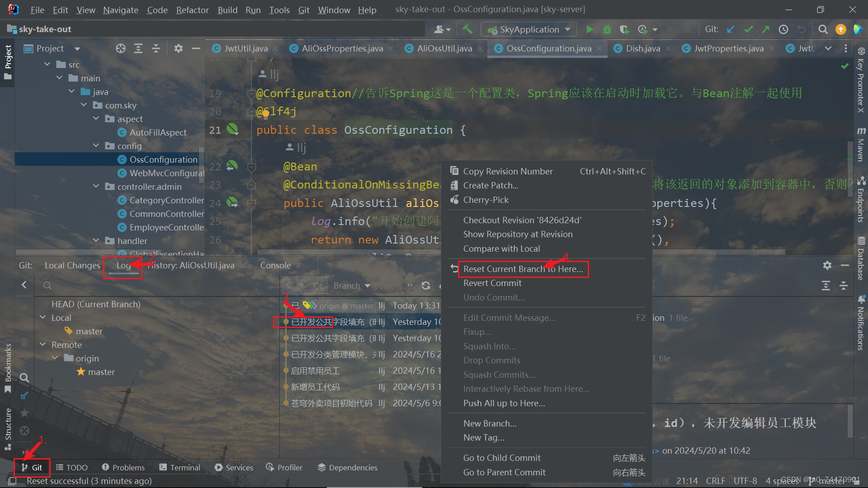Viewport: 868px width, 488px height.
Task: Open Git show history clock icon
Action: coord(783,30)
